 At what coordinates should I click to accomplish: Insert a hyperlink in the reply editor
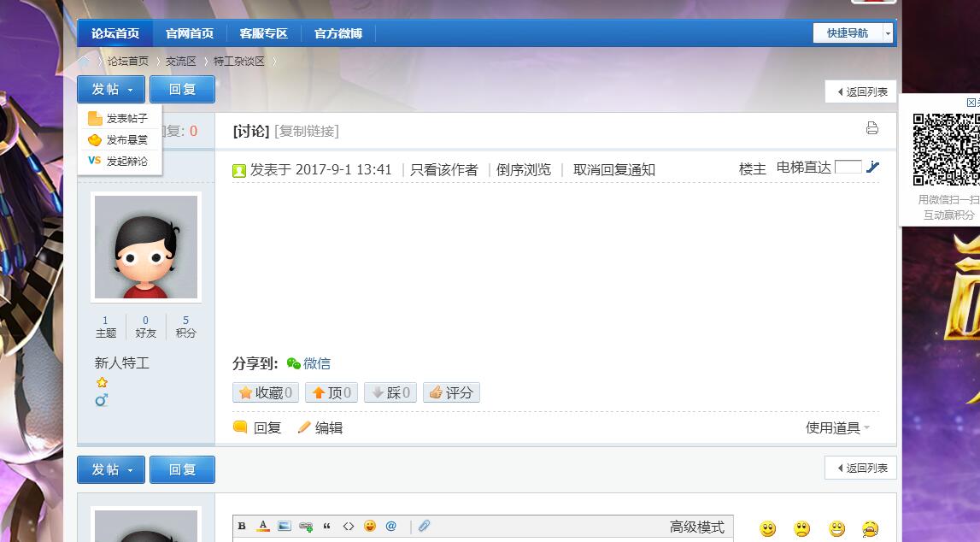click(306, 526)
